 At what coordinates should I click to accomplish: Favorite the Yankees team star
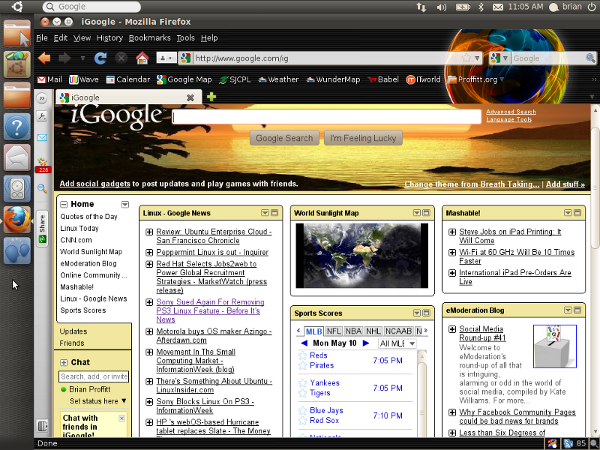click(x=303, y=383)
